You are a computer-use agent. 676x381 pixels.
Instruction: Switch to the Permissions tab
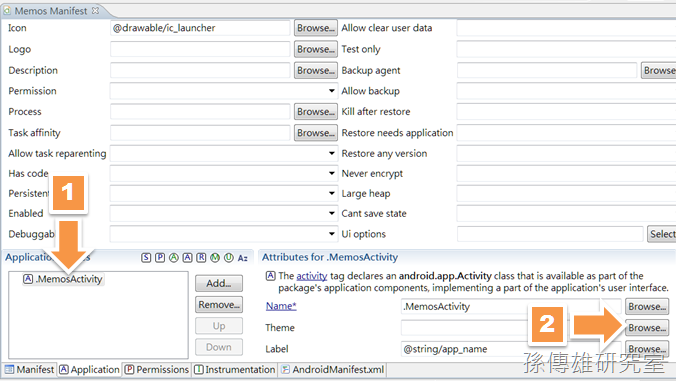157,370
